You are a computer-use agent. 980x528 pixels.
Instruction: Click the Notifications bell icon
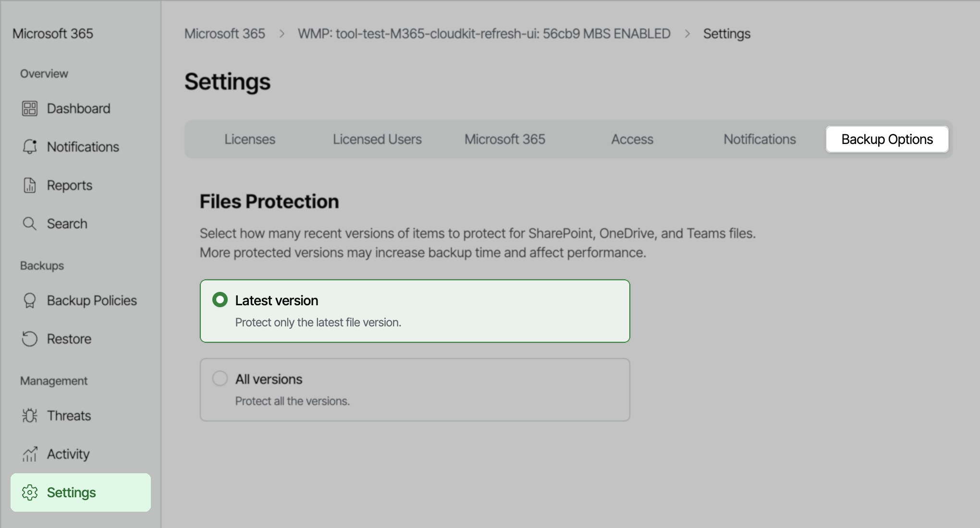pos(30,146)
